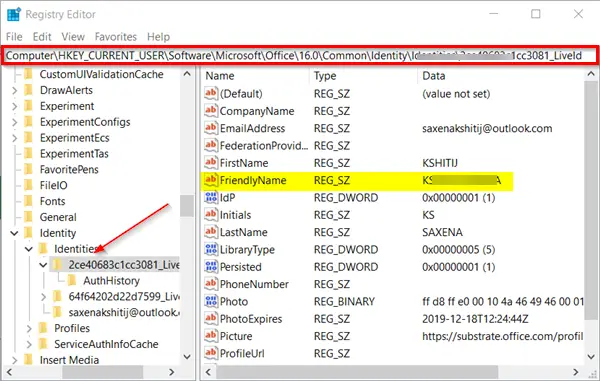Image resolution: width=600 pixels, height=381 pixels.
Task: Click the ProfileUrl string value icon
Action: [211, 353]
